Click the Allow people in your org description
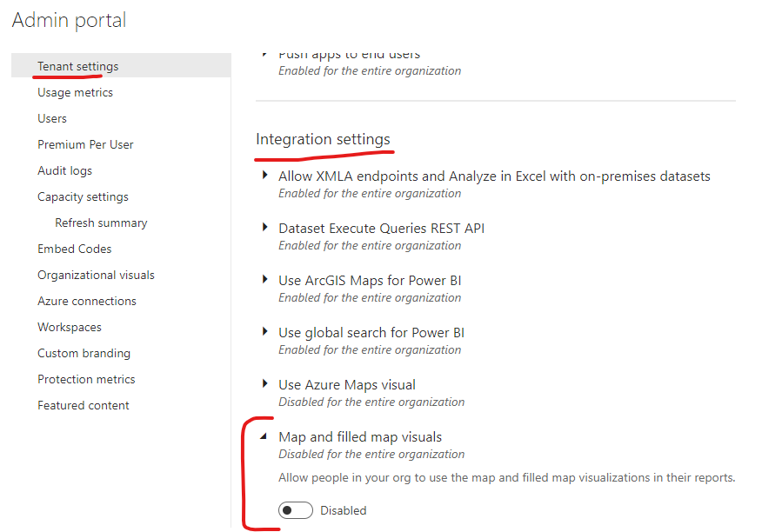 pyautogui.click(x=507, y=477)
